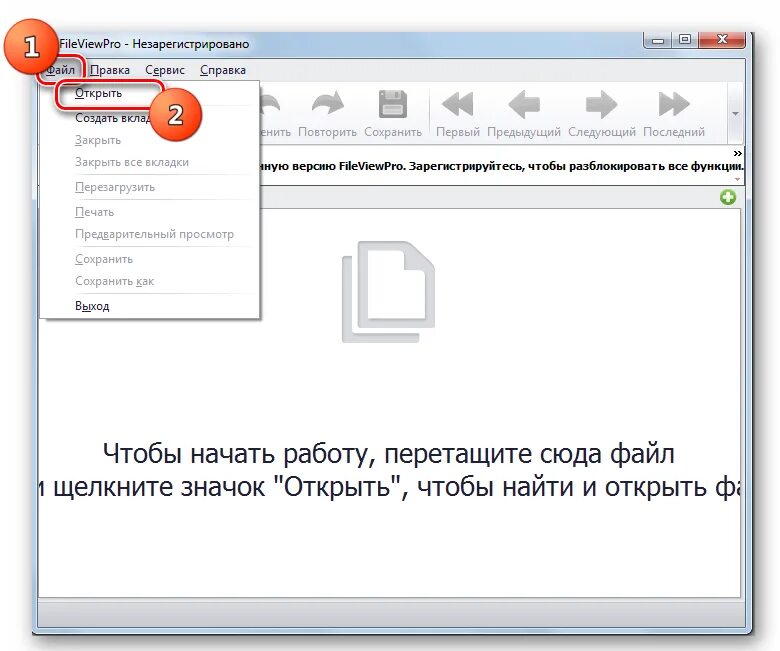Click the FileViewPro title bar text
The image size is (780, 651).
click(x=154, y=44)
